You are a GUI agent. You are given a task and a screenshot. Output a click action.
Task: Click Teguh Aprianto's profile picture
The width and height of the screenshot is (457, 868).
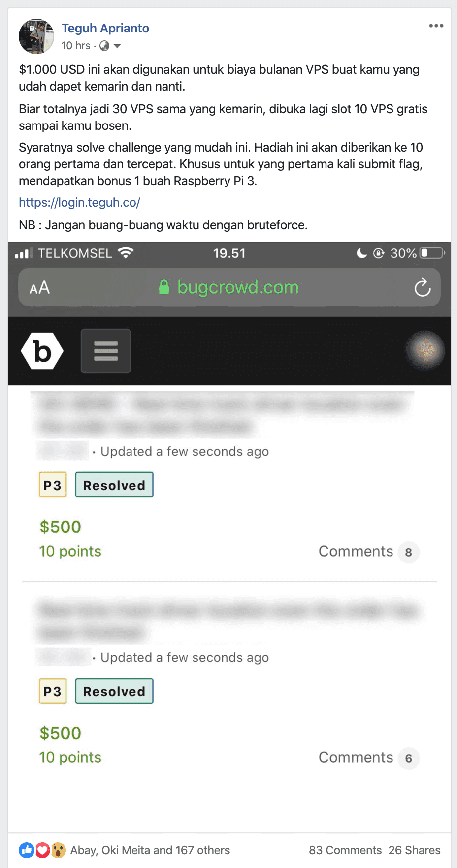click(36, 36)
